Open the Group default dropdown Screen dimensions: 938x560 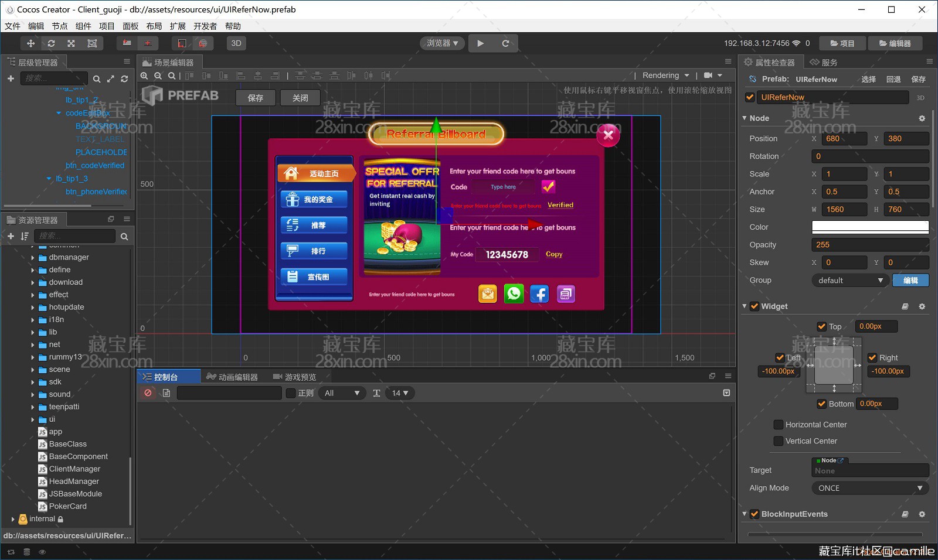[x=850, y=281]
